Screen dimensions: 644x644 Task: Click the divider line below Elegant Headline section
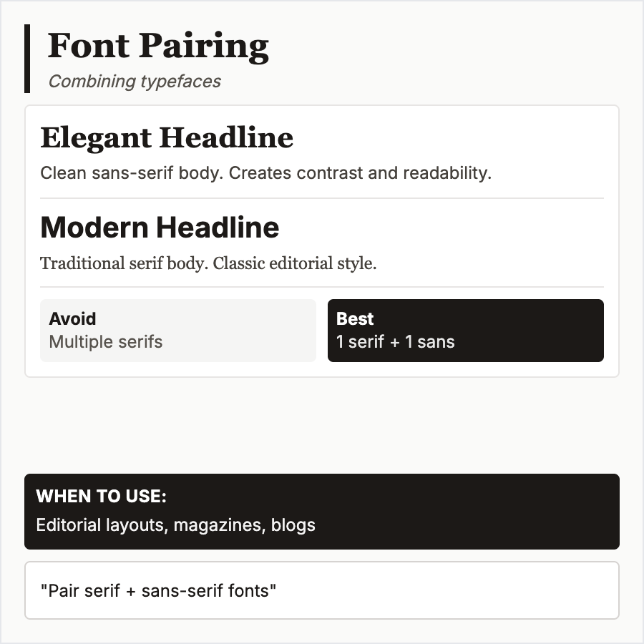click(x=322, y=198)
